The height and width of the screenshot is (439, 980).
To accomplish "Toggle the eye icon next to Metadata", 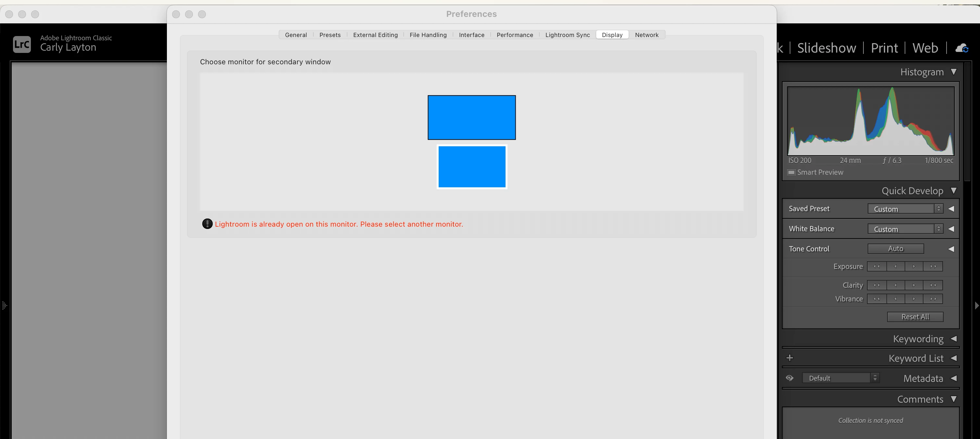I will pyautogui.click(x=790, y=378).
